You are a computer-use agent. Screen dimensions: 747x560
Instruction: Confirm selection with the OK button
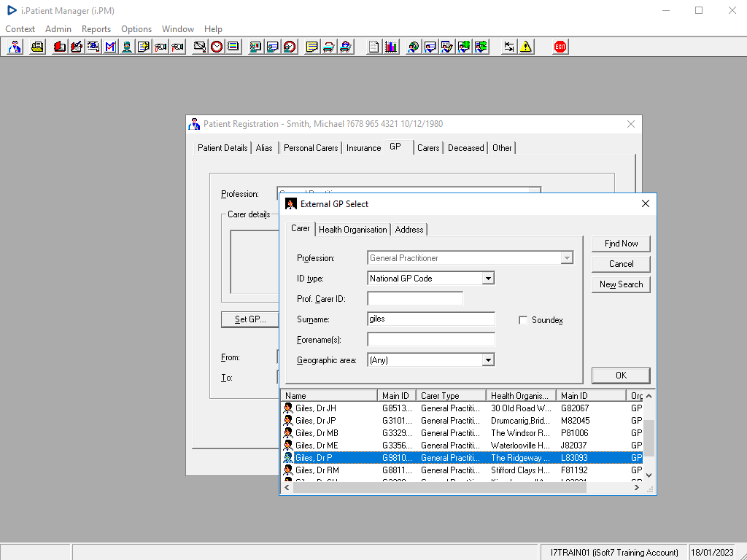(x=621, y=376)
